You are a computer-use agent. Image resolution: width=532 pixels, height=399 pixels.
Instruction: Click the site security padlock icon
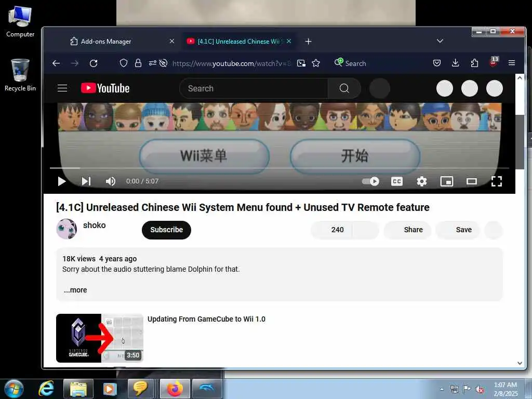[x=138, y=63]
